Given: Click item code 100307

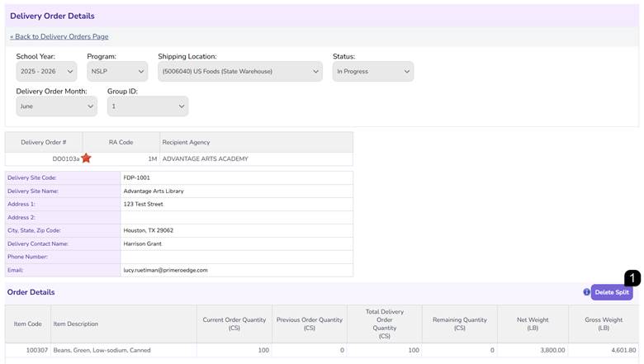Looking at the screenshot, I should click(37, 350).
